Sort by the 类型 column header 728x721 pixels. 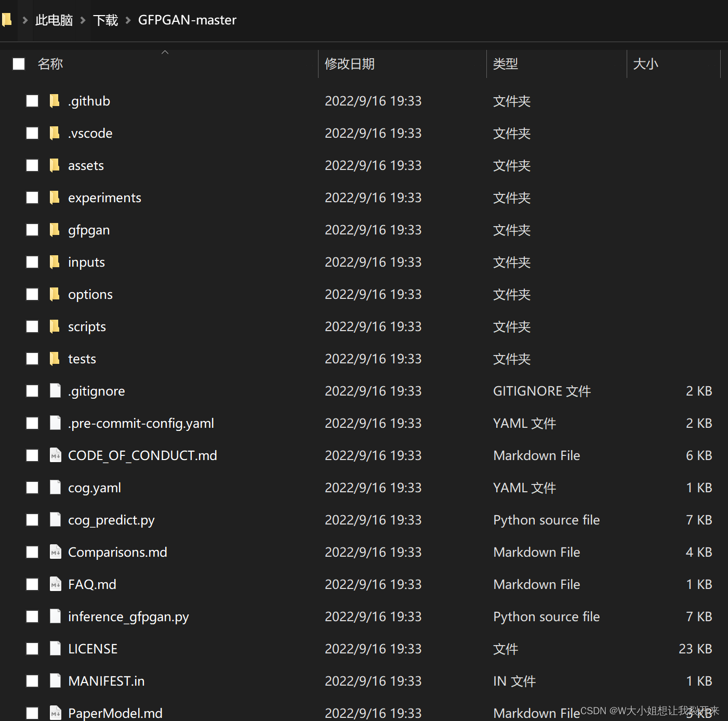[506, 64]
